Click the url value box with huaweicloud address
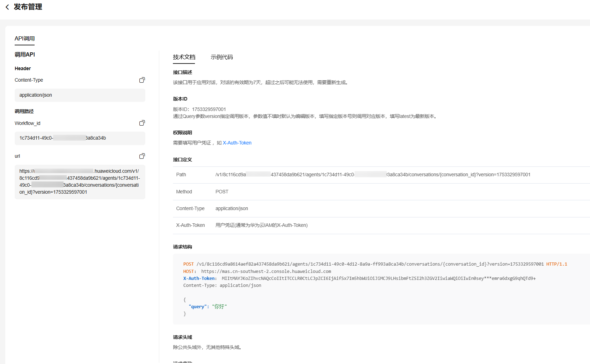This screenshot has height=364, width=590. point(80,181)
